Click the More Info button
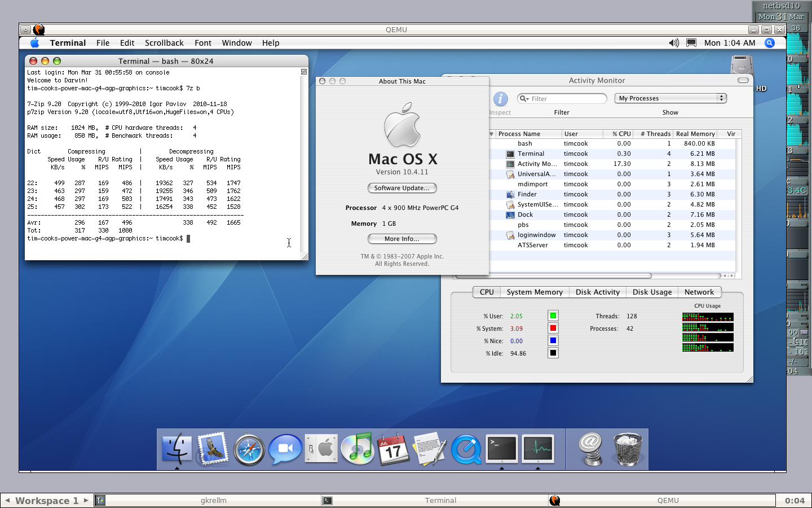The height and width of the screenshot is (508, 812). click(402, 239)
